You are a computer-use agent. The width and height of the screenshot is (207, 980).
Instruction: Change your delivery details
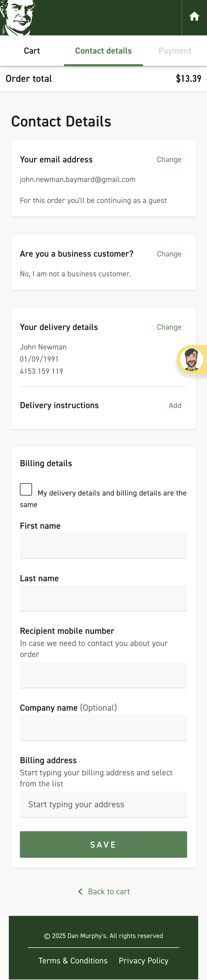coord(169,327)
